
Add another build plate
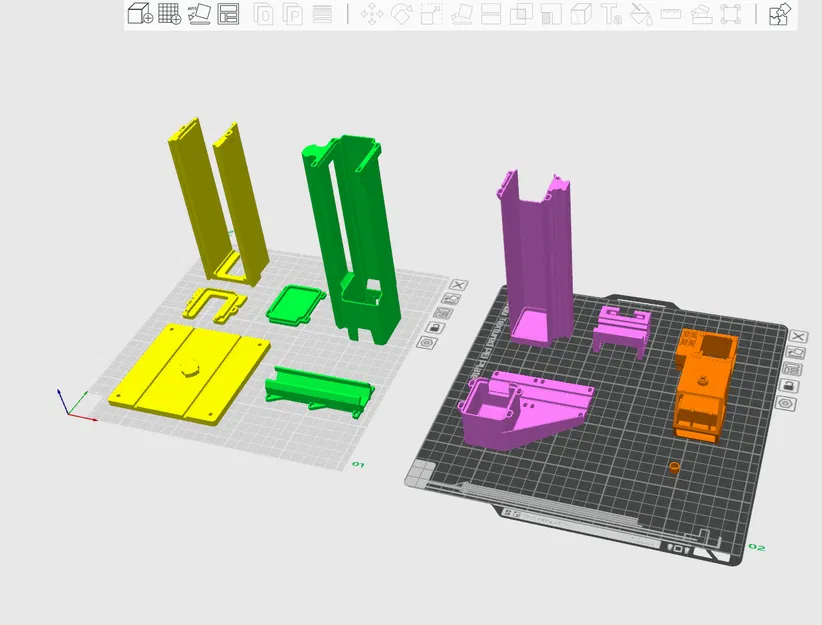pyautogui.click(x=170, y=14)
